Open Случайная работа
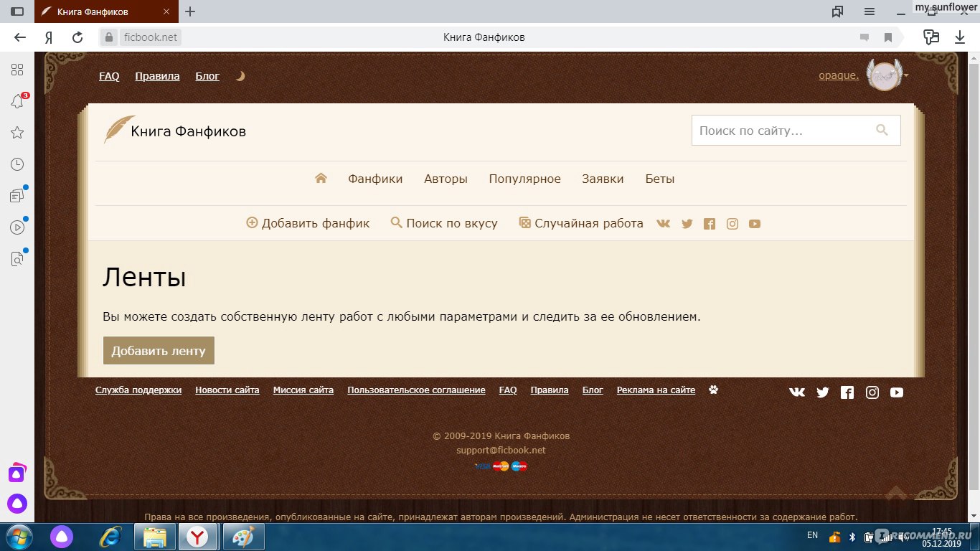 pos(581,223)
